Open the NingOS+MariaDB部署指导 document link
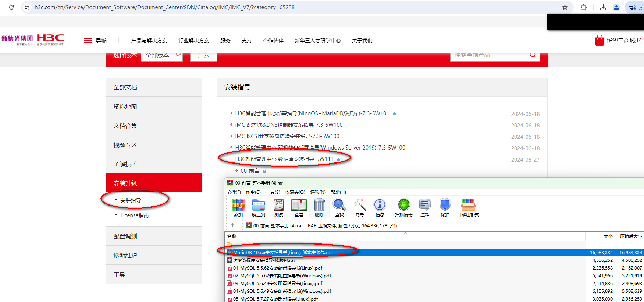644x302 pixels. tap(312, 113)
